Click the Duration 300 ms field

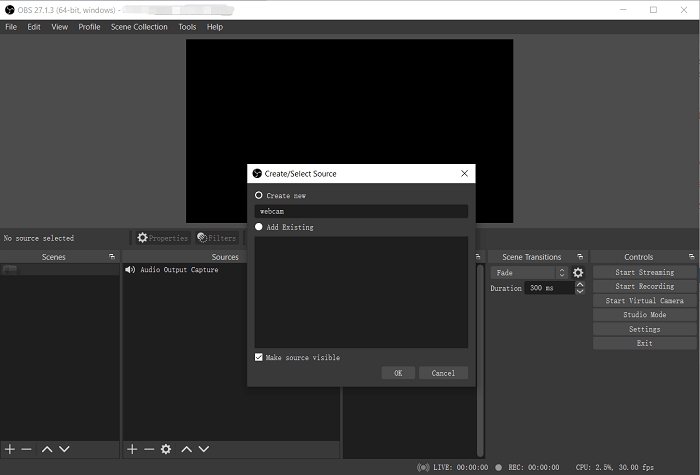[550, 288]
